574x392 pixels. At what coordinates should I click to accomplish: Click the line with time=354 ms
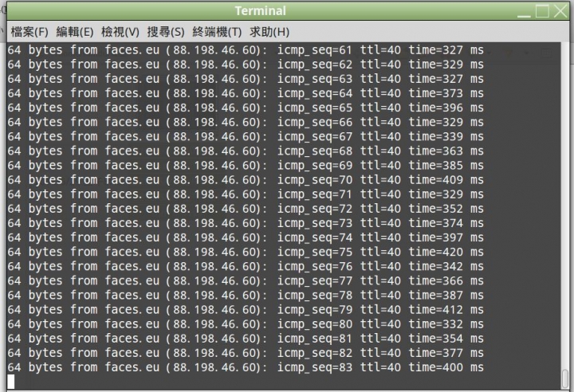246,339
